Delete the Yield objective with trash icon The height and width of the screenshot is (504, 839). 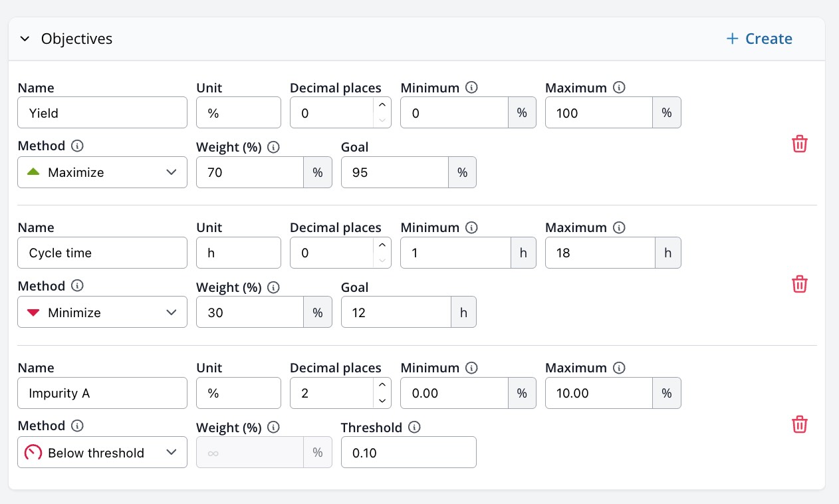click(799, 144)
